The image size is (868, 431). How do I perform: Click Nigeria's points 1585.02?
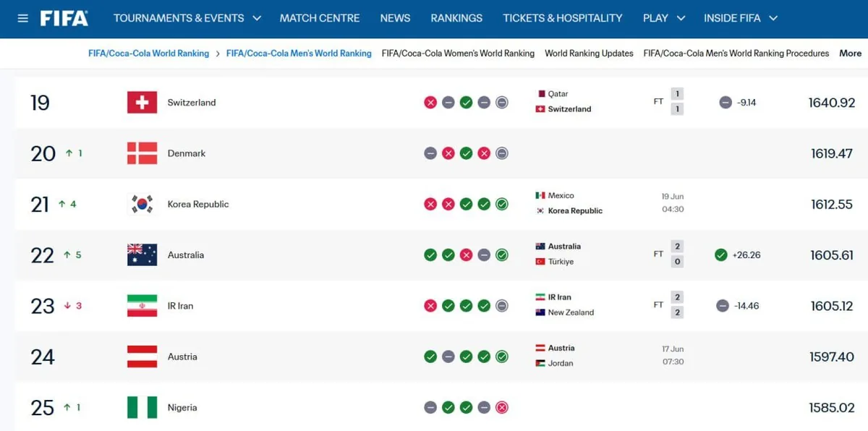(832, 407)
